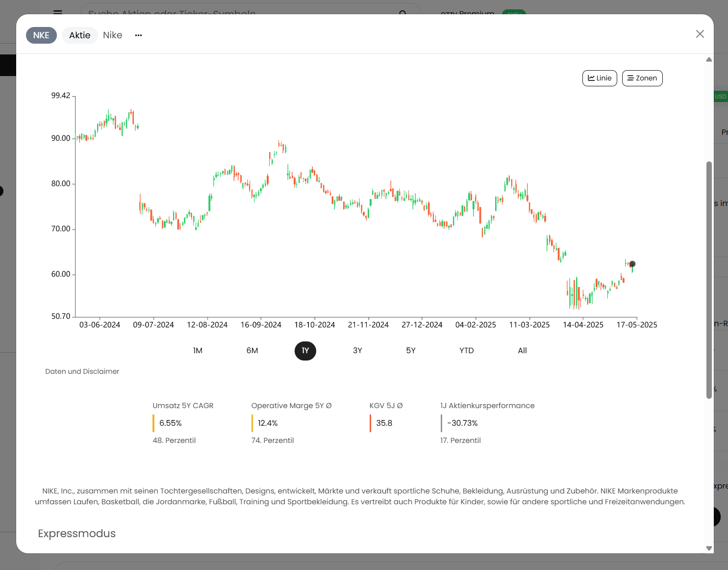This screenshot has width=728, height=570.
Task: Select the 3Y time range
Action: [357, 351]
